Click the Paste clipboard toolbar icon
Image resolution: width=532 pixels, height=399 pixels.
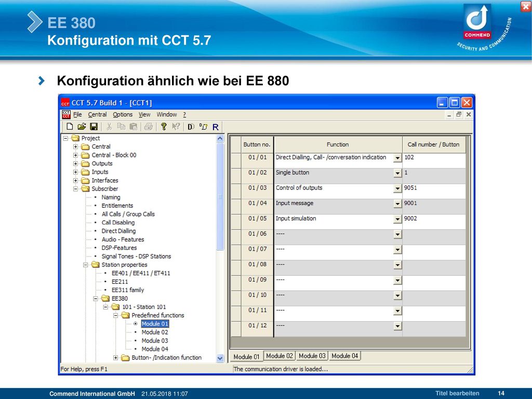[134, 127]
